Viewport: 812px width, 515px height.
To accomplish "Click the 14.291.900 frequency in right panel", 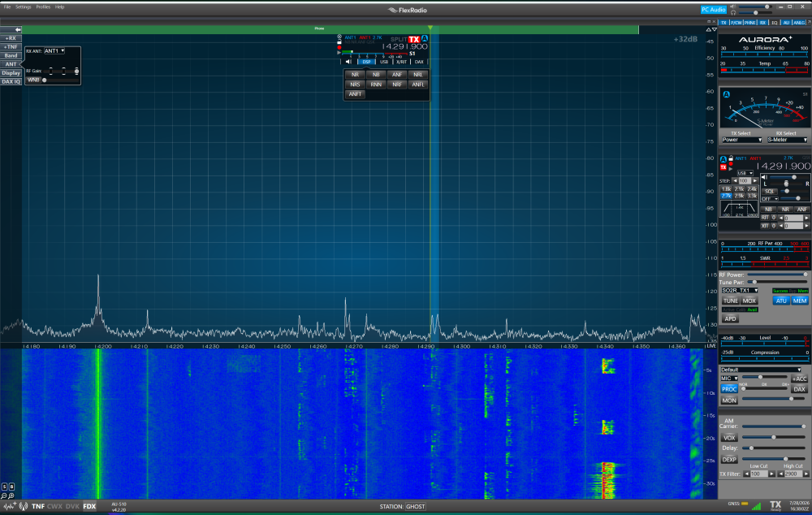I will tap(784, 166).
